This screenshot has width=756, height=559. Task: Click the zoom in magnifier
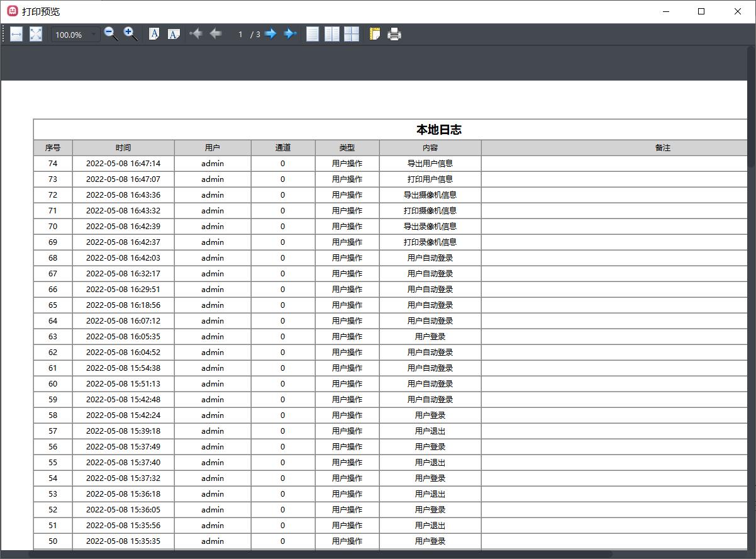[x=130, y=34]
